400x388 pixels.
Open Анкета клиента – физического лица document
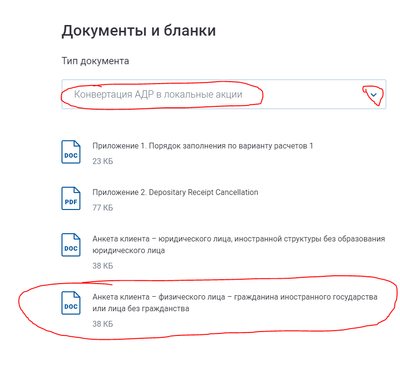point(235,303)
